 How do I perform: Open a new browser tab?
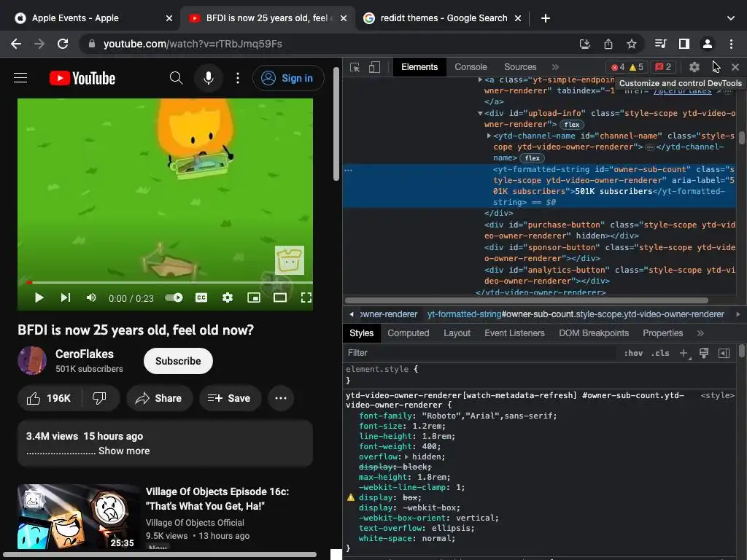coord(546,18)
